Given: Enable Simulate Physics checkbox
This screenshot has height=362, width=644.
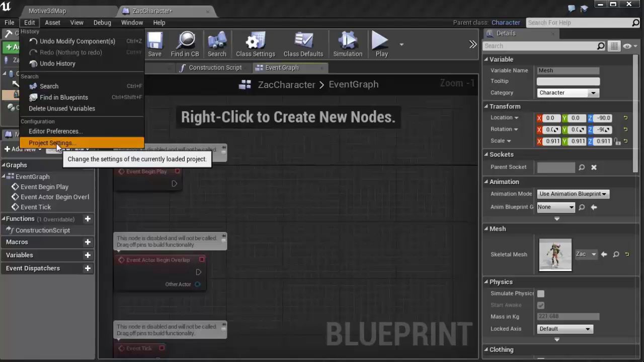Looking at the screenshot, I should click(x=541, y=294).
